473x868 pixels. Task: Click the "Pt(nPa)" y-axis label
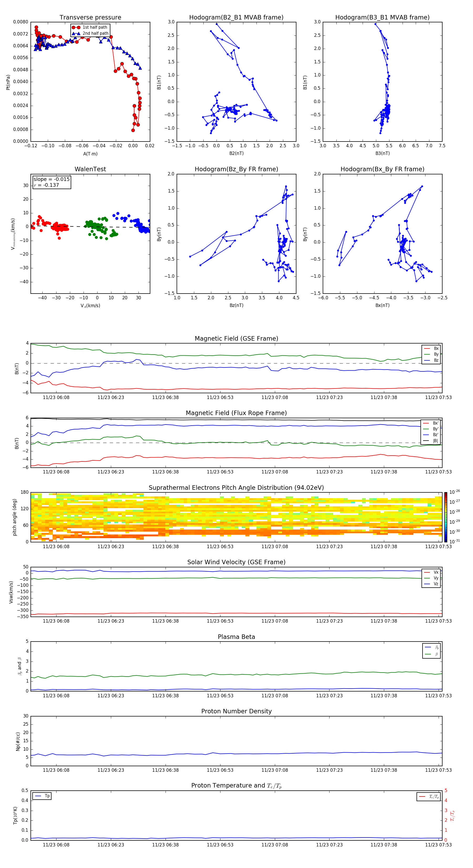tap(8, 82)
